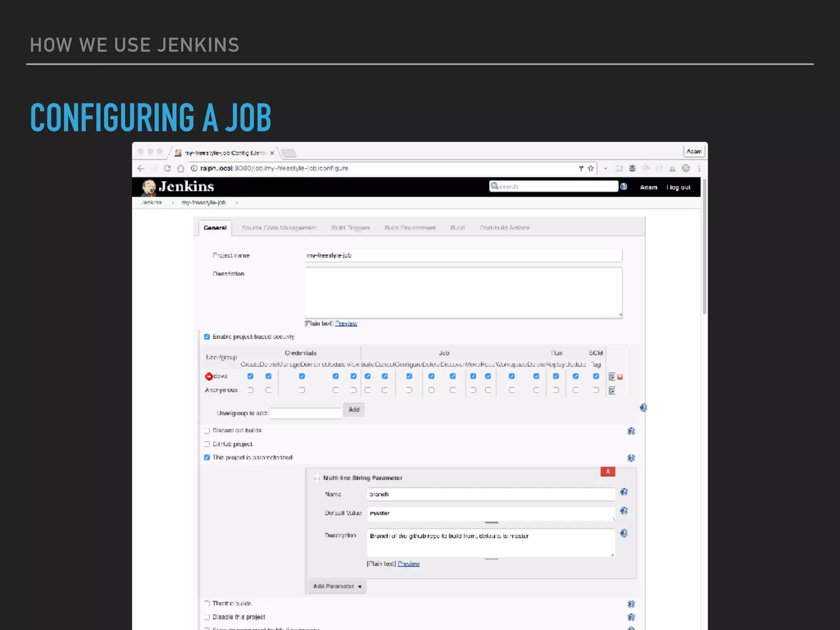Open help for This project is parameterized
The height and width of the screenshot is (630, 840).
point(631,458)
